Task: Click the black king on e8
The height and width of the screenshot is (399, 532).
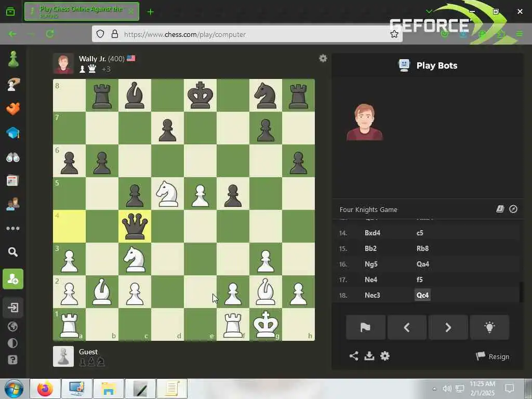Action: pos(200,96)
